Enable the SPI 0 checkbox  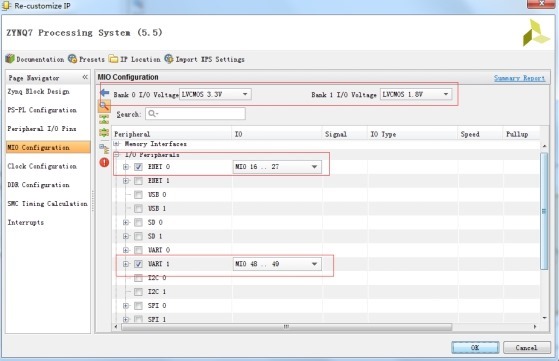point(138,306)
